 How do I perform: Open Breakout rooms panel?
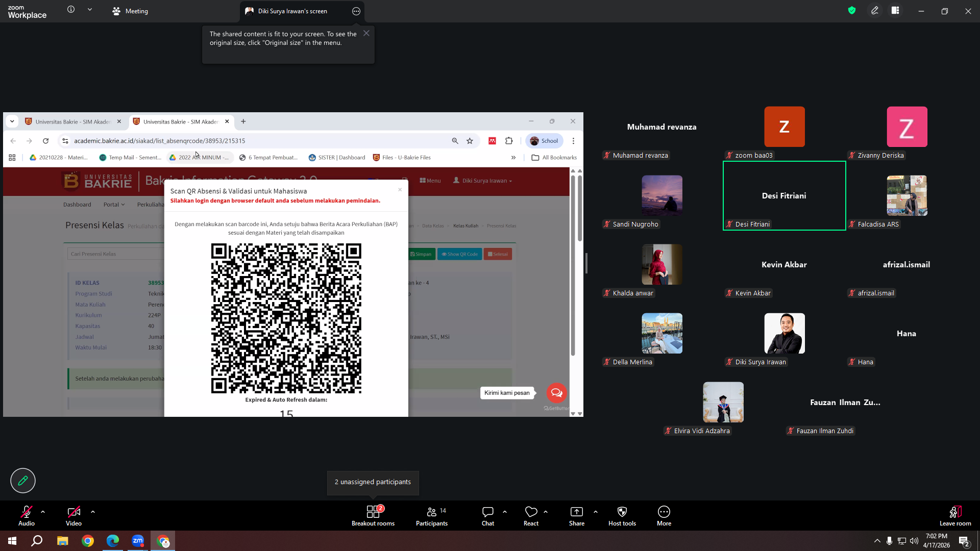point(373,516)
